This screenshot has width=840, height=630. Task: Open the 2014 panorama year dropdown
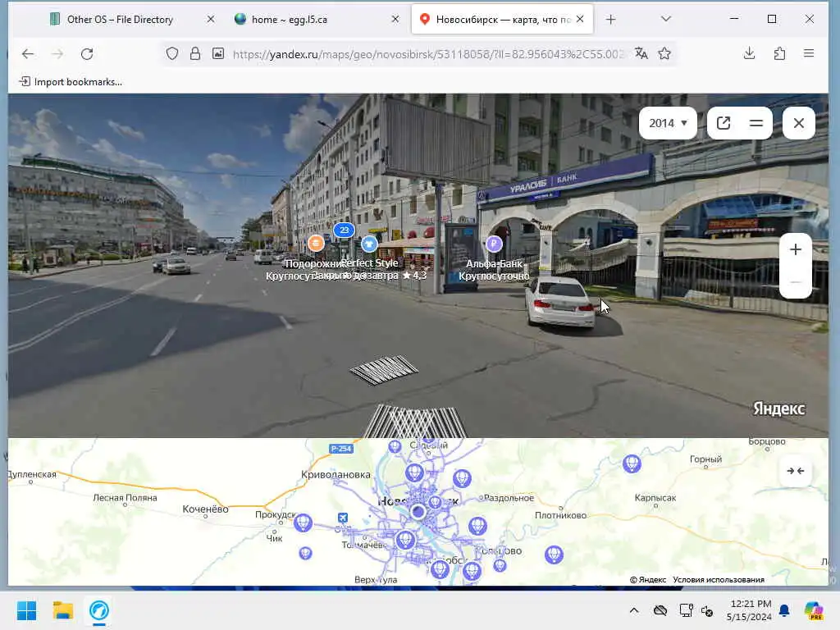(668, 123)
